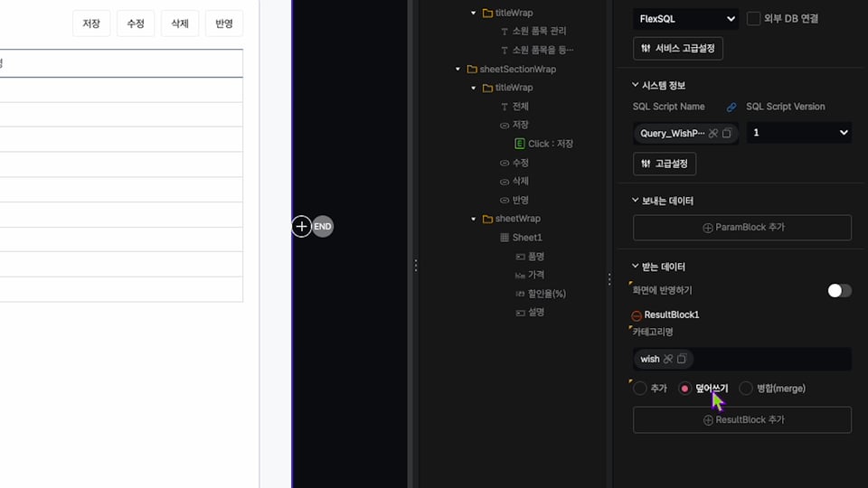Select the 덮어쓰기 radio option

tap(684, 389)
